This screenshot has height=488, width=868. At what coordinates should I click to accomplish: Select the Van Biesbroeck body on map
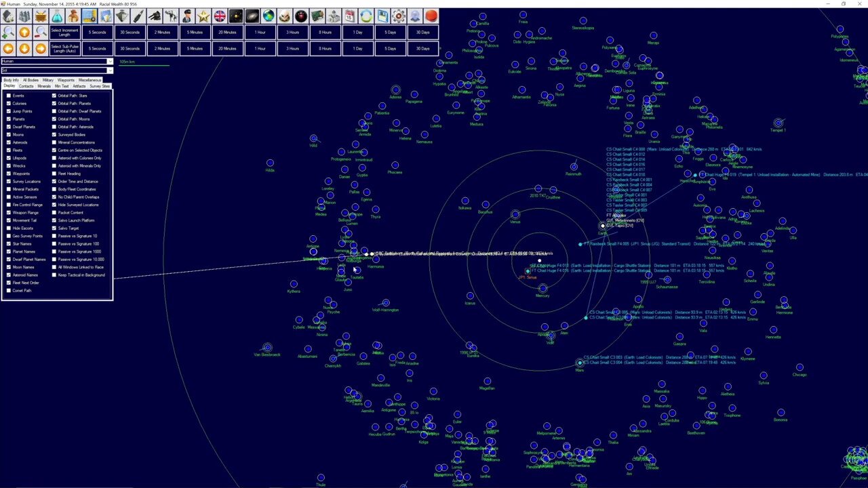[x=267, y=347]
